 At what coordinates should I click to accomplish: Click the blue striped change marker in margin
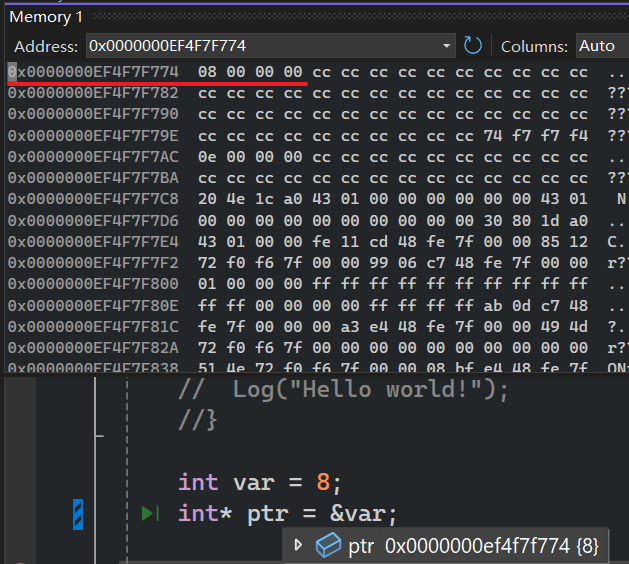tap(78, 514)
